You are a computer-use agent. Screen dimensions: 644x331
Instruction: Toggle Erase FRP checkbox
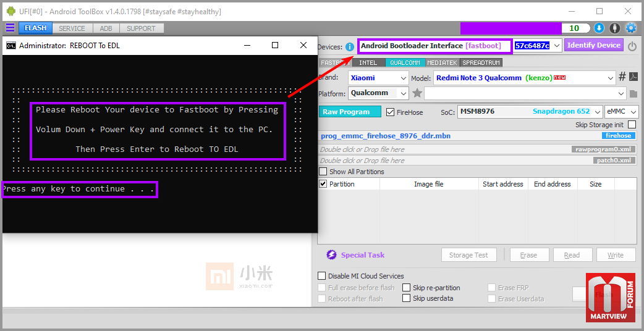[x=491, y=288]
